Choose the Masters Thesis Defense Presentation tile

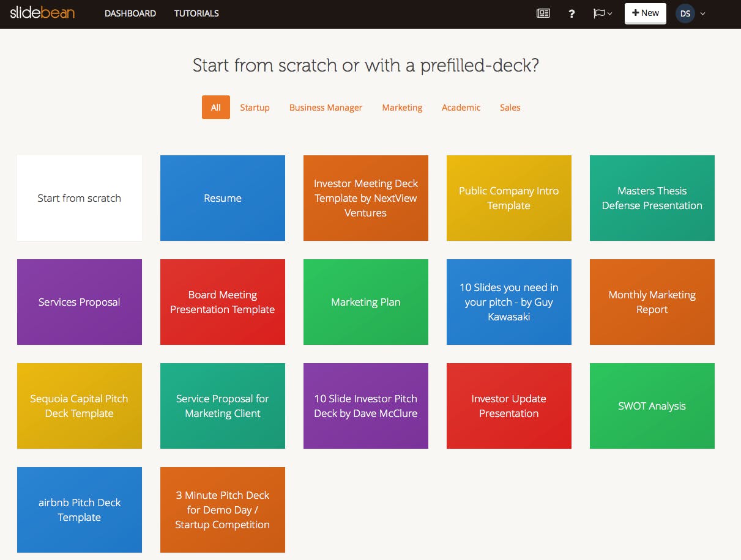coord(652,198)
